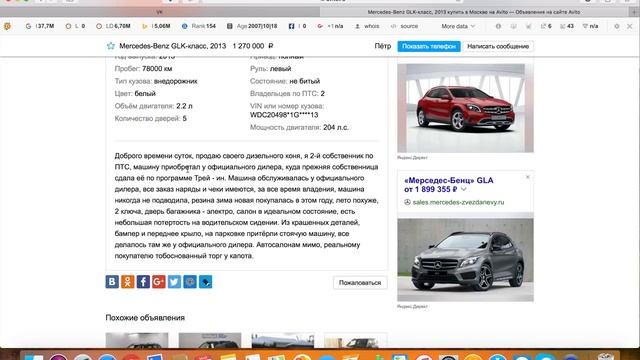Click SEO toolbar logo icon
This screenshot has width=640, height=360.
coord(7,26)
